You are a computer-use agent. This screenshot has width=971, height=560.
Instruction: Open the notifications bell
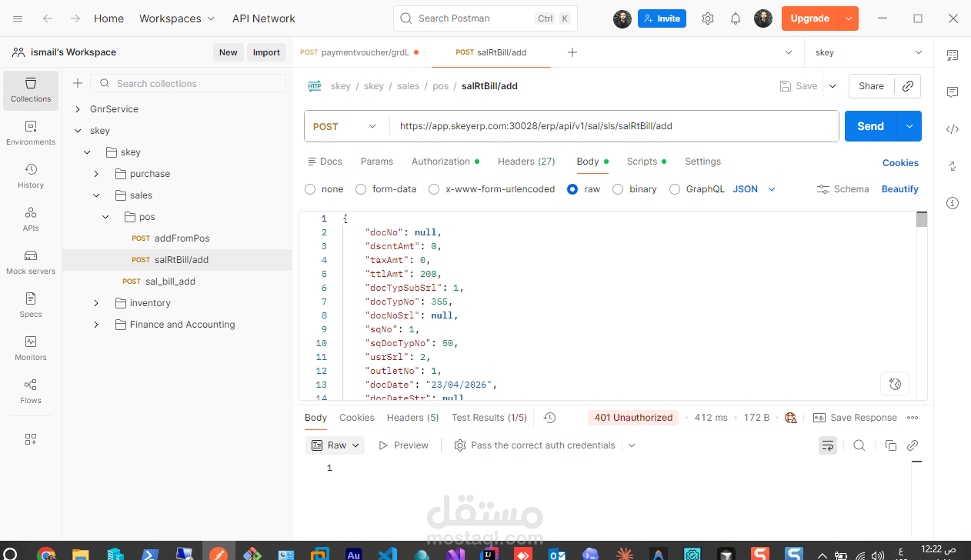coord(736,18)
